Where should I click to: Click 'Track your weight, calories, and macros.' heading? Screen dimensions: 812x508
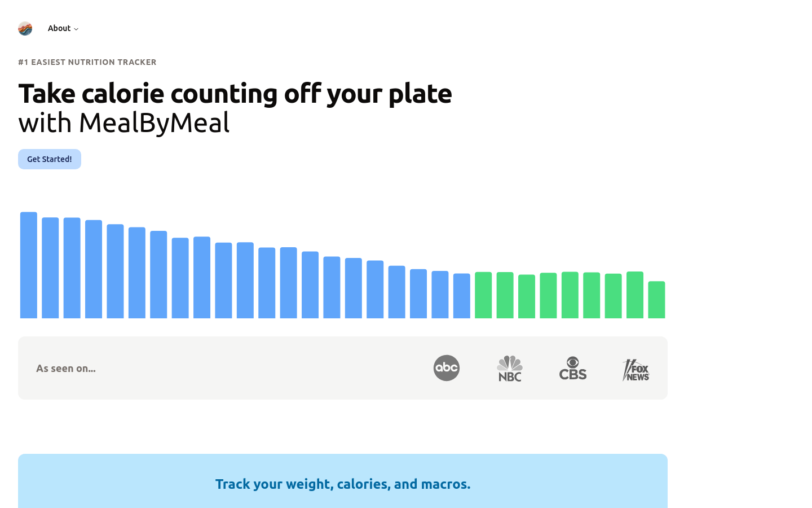pos(343,484)
